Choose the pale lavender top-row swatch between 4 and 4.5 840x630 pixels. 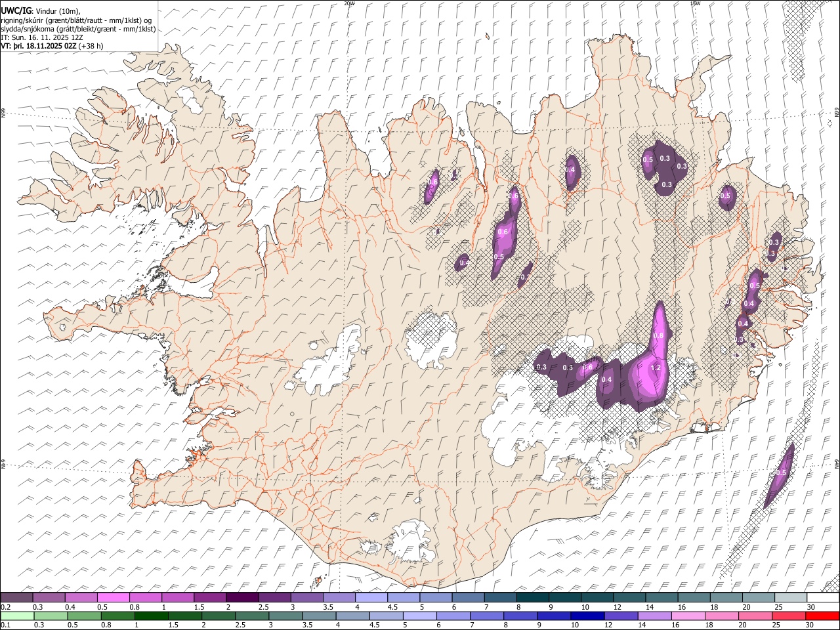(372, 598)
